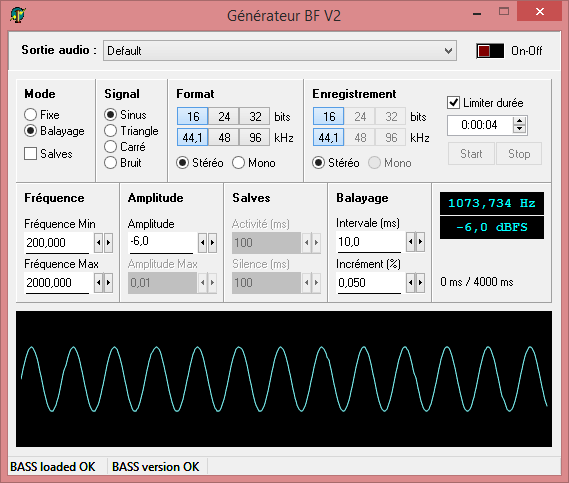
Task: Open the Sortie audio dropdown
Action: (279, 51)
